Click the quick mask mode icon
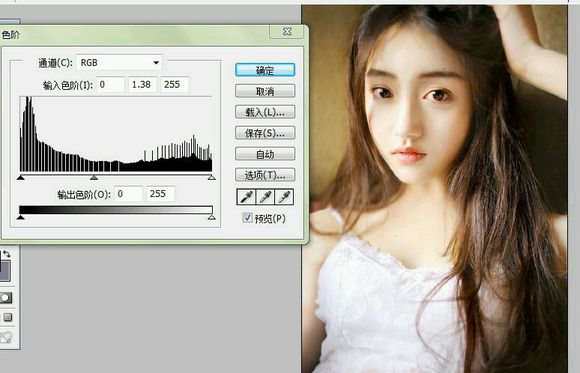580x373 pixels. (x=6, y=298)
